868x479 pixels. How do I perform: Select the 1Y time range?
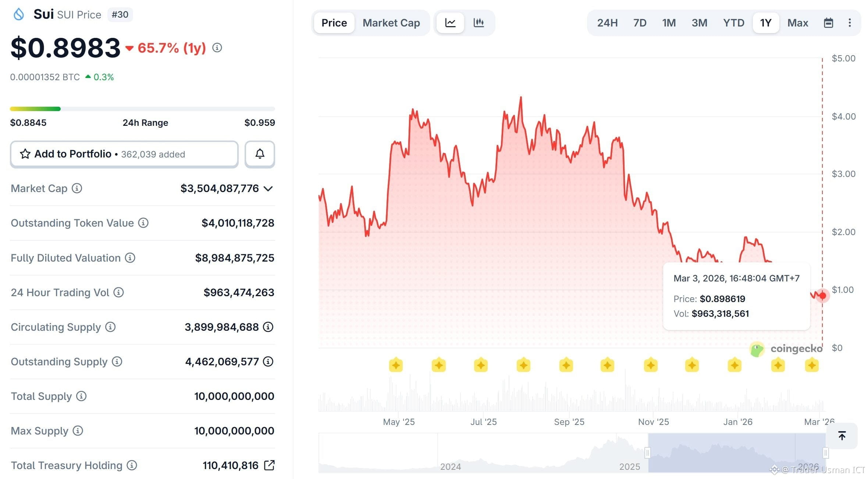click(x=766, y=23)
